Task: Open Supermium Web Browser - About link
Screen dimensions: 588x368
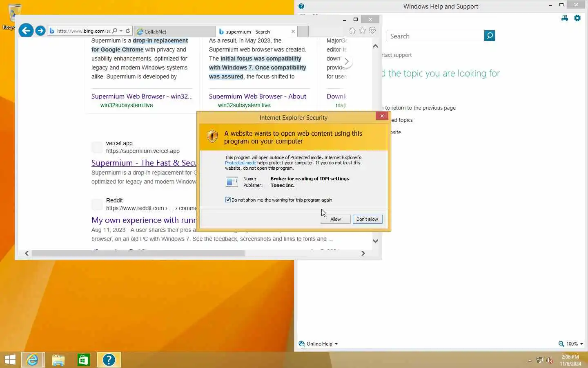Action: pyautogui.click(x=258, y=96)
